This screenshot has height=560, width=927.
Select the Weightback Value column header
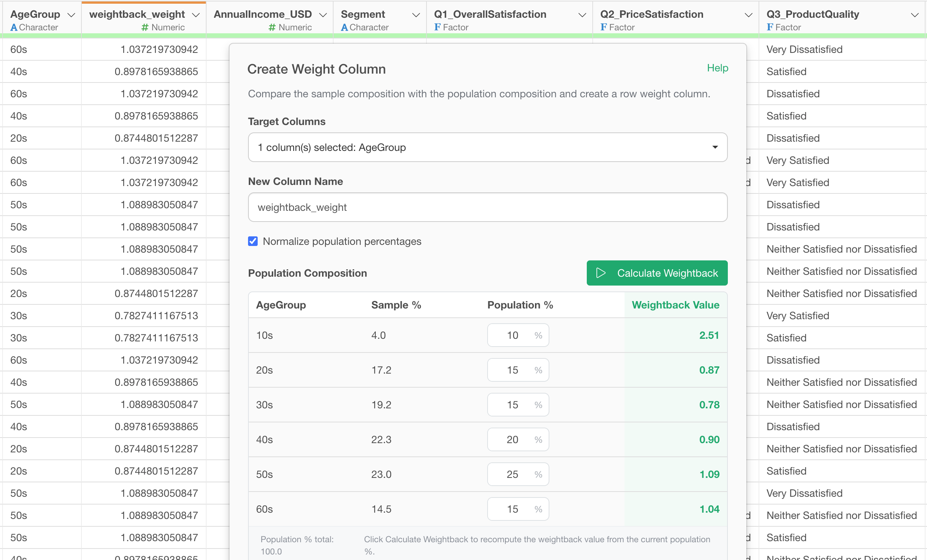click(x=675, y=305)
